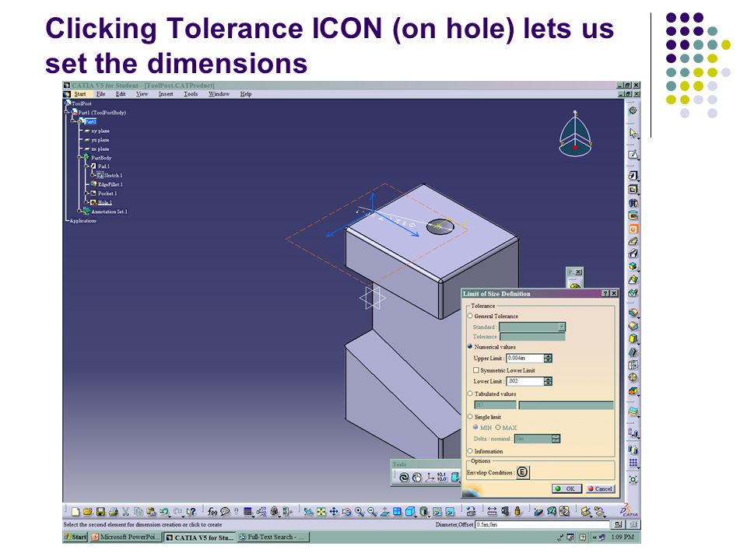Image resolution: width=747 pixels, height=560 pixels.
Task: Enable the Symmetric Lower Limit checkbox
Action: (476, 370)
